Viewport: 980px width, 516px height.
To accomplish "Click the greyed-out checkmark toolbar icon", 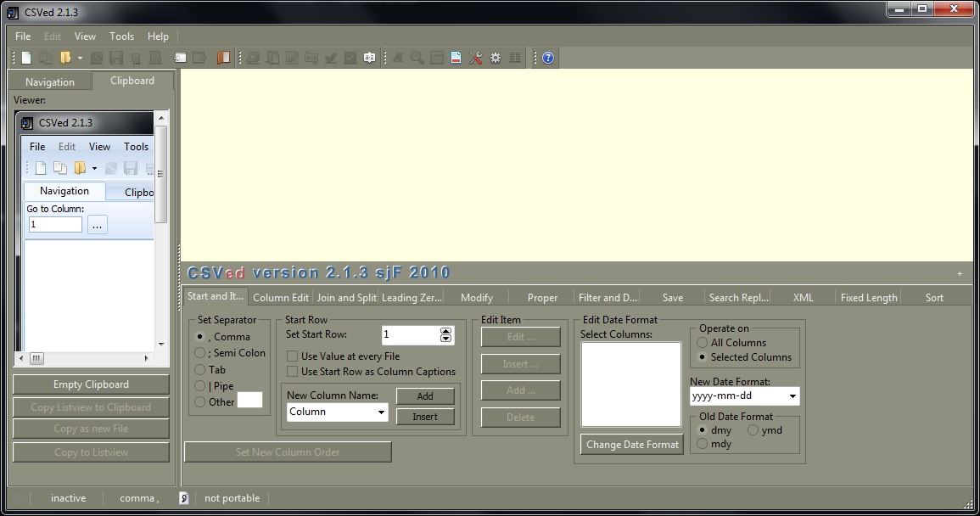I will tap(331, 59).
